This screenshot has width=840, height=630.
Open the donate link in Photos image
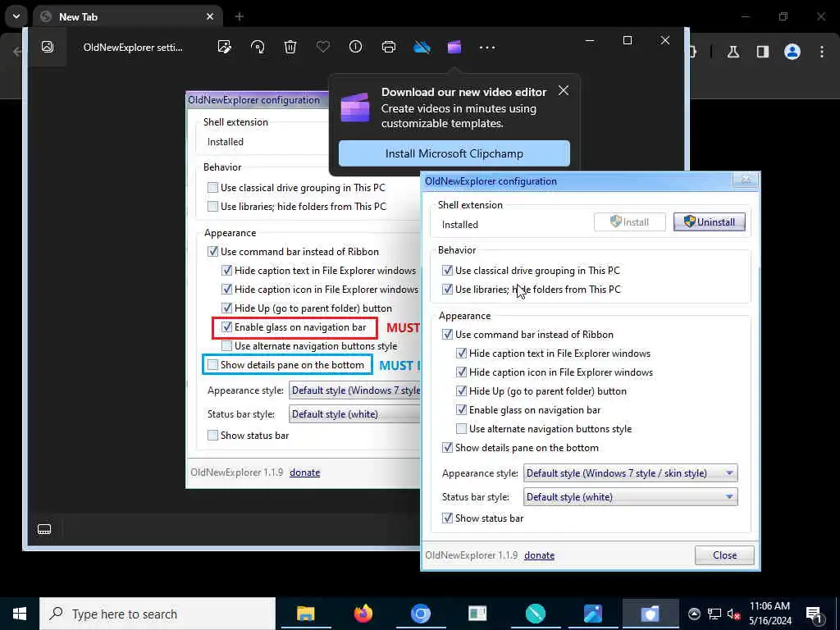point(305,472)
